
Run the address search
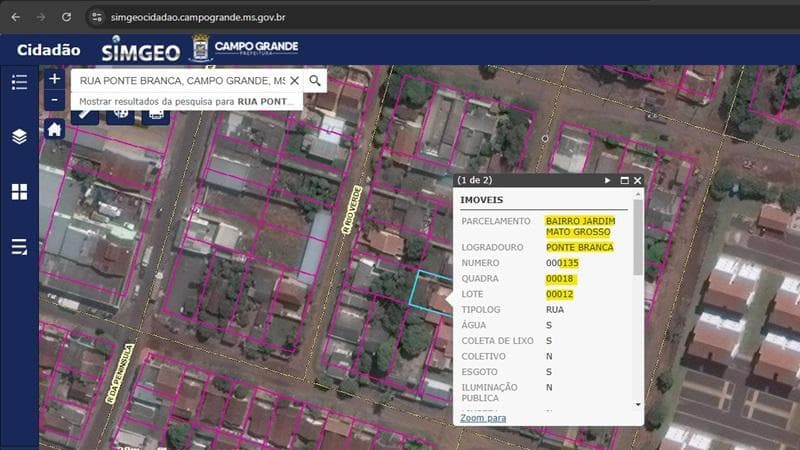(x=315, y=81)
